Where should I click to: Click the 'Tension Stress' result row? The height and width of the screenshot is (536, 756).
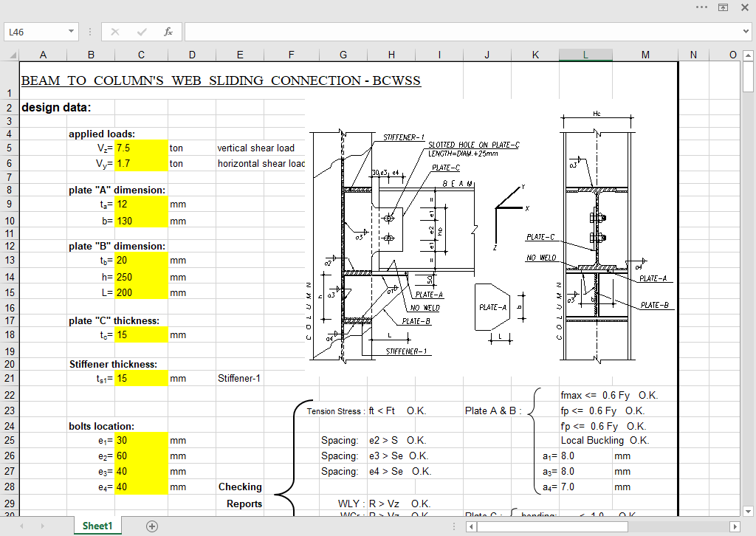point(366,410)
